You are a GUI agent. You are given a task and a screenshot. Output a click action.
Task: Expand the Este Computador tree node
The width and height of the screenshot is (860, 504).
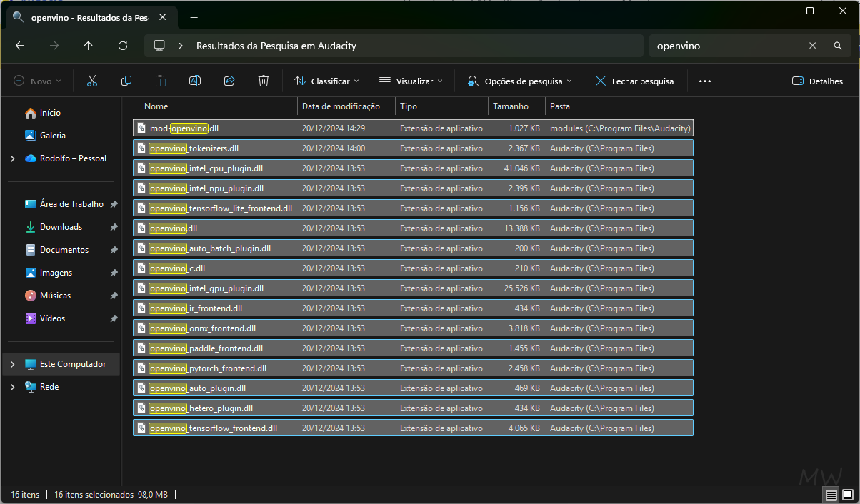pyautogui.click(x=12, y=364)
